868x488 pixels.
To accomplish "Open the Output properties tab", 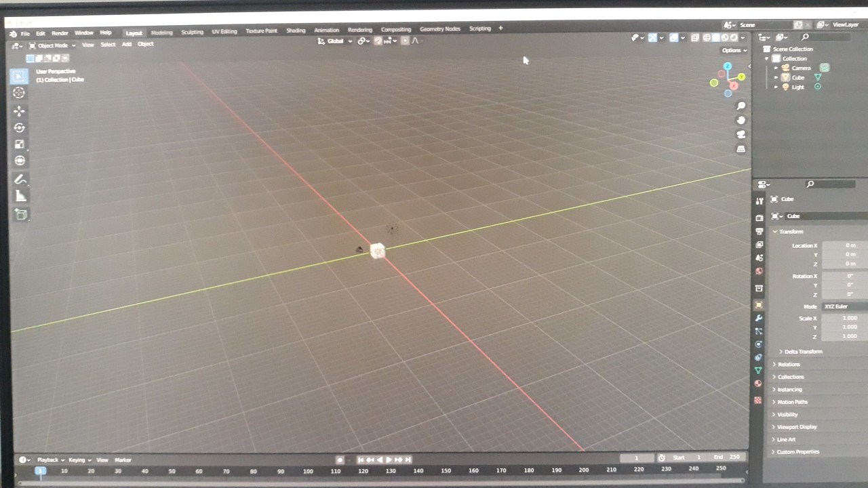I will click(x=759, y=231).
